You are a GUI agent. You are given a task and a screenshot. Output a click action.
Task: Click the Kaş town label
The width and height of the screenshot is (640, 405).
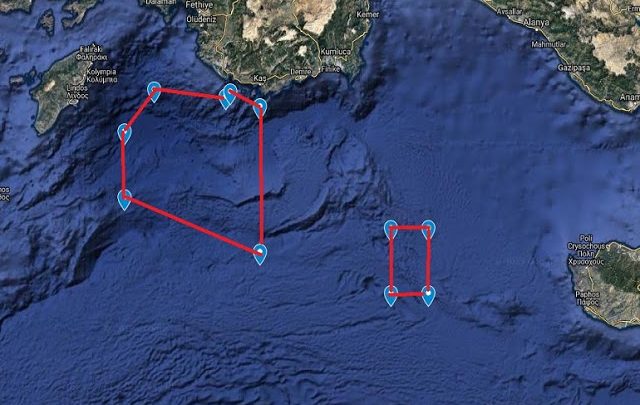coord(260,78)
